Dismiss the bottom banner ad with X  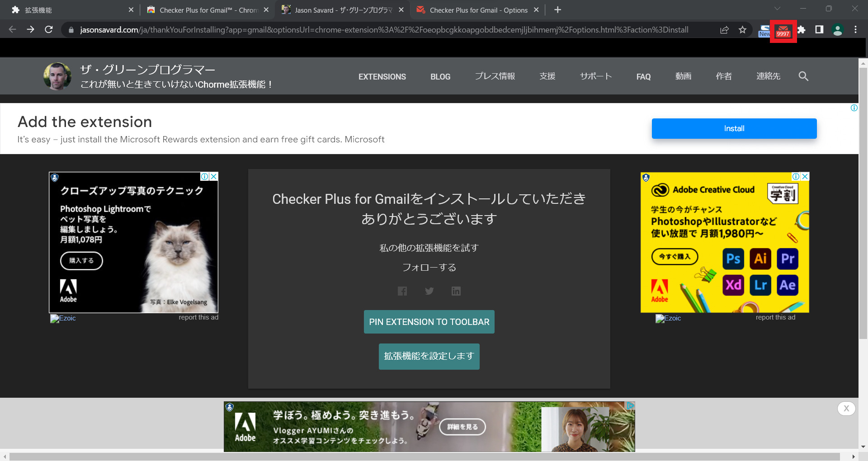(846, 409)
